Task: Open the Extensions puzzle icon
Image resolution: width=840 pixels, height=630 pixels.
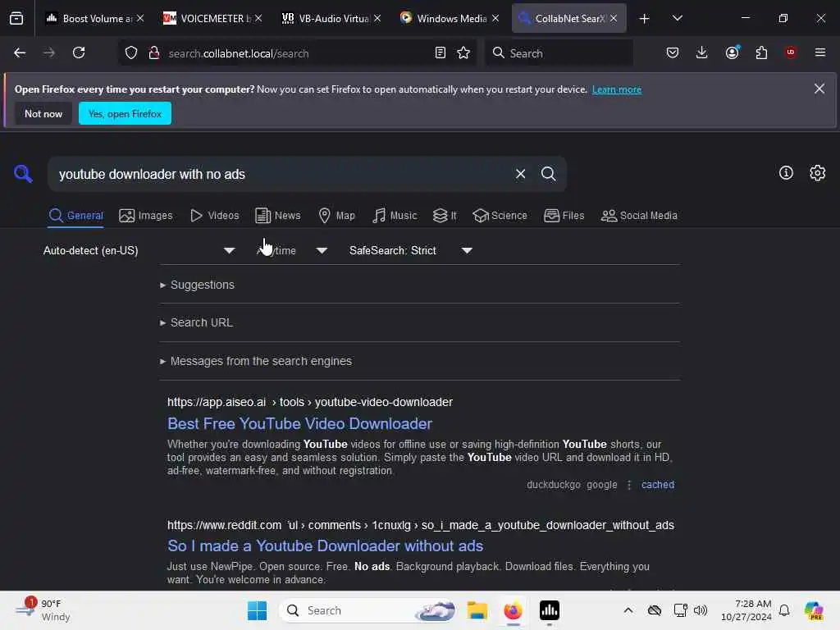Action: [761, 52]
